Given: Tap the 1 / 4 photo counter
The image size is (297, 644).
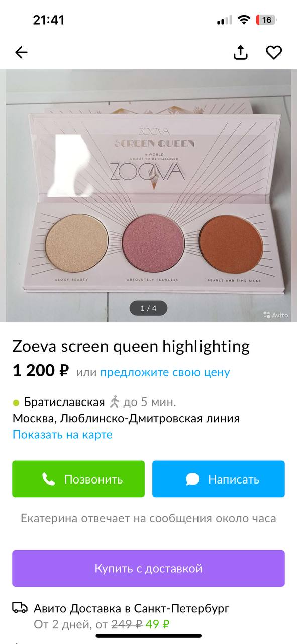Looking at the screenshot, I should [148, 308].
